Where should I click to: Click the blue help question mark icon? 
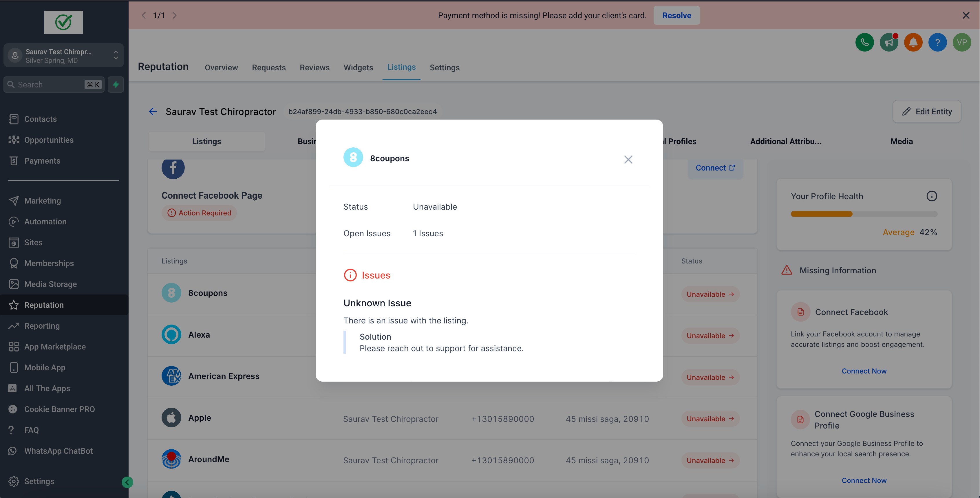pos(937,42)
